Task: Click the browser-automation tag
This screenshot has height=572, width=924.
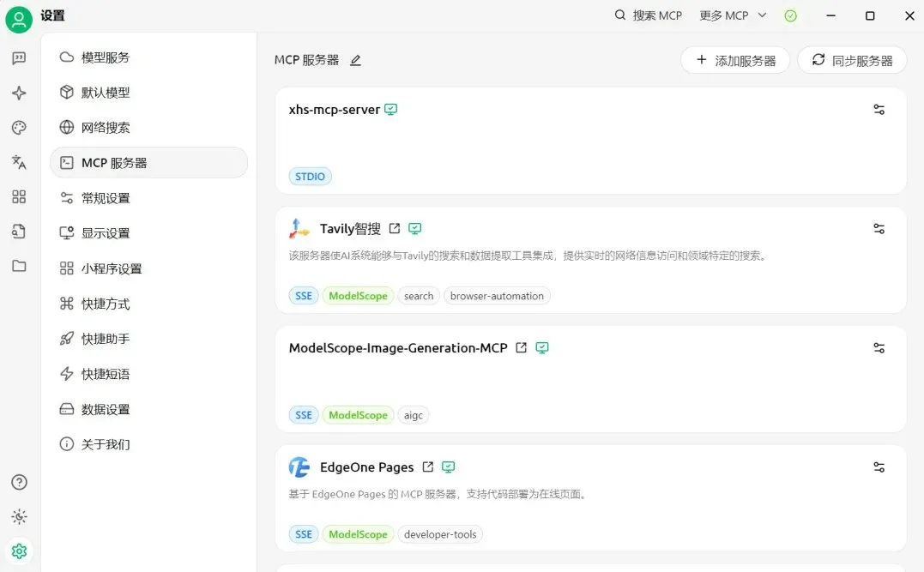Action: click(x=497, y=296)
